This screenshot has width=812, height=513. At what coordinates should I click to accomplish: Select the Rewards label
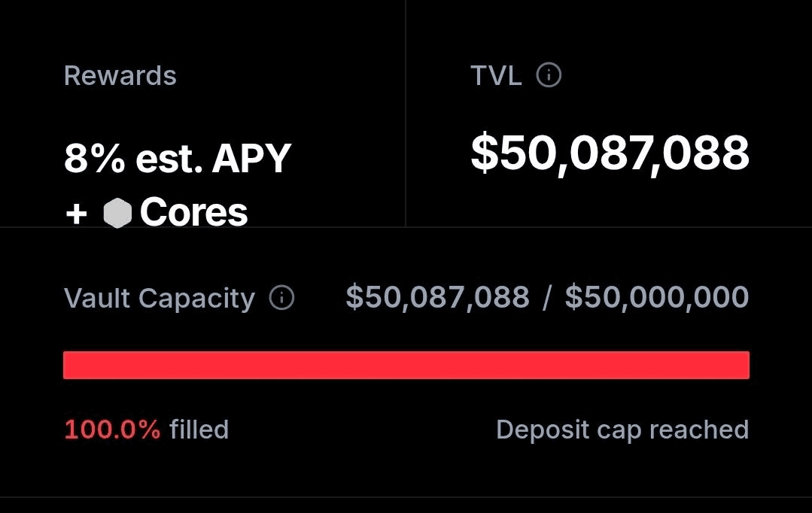point(120,75)
